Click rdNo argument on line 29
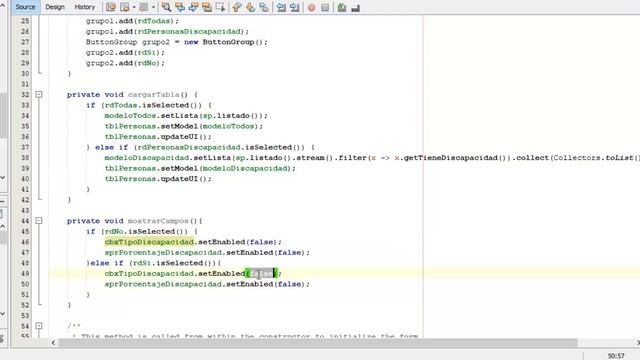The height and width of the screenshot is (360, 640). tap(147, 63)
